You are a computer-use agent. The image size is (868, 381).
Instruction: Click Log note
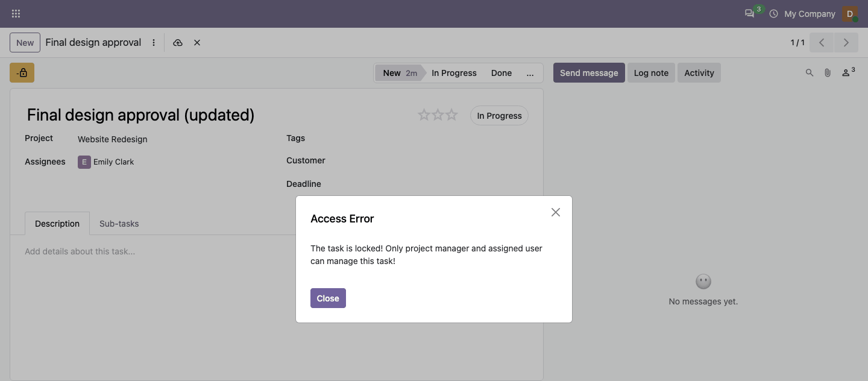click(651, 73)
